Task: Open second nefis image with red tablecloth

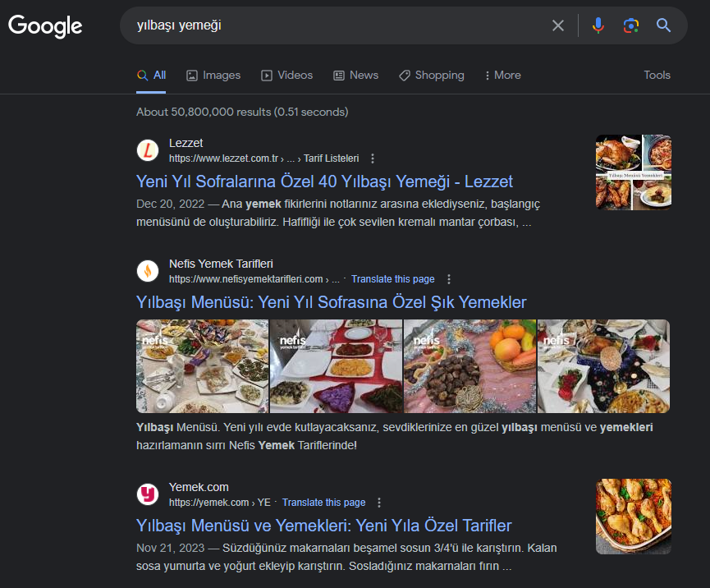Action: pyautogui.click(x=336, y=366)
